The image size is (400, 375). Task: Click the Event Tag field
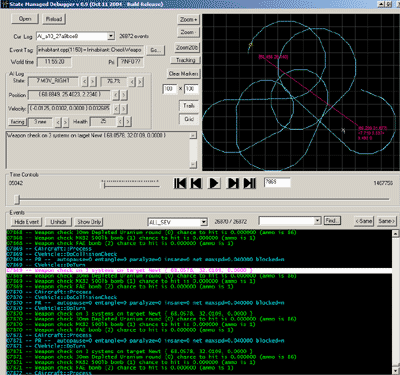(x=90, y=50)
